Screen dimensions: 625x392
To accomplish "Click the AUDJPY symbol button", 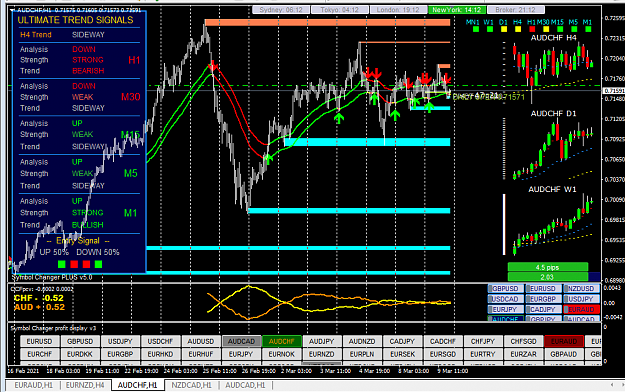I will (322, 341).
